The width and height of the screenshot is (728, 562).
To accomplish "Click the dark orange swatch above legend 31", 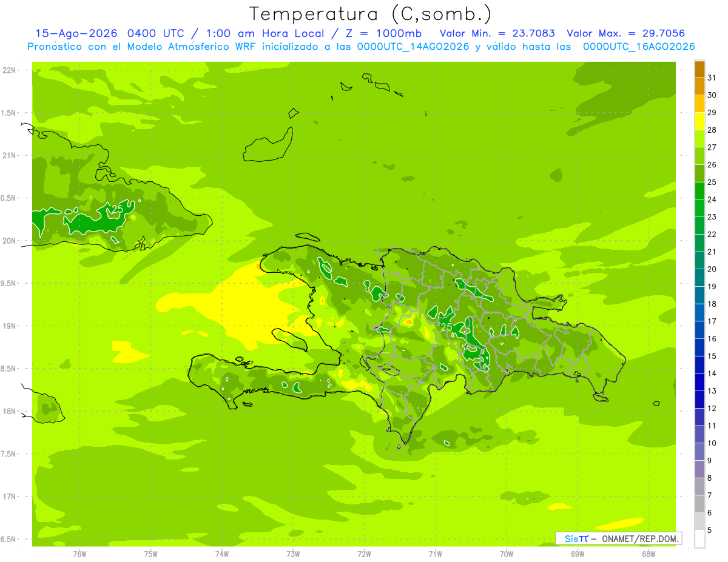I will pyautogui.click(x=699, y=69).
